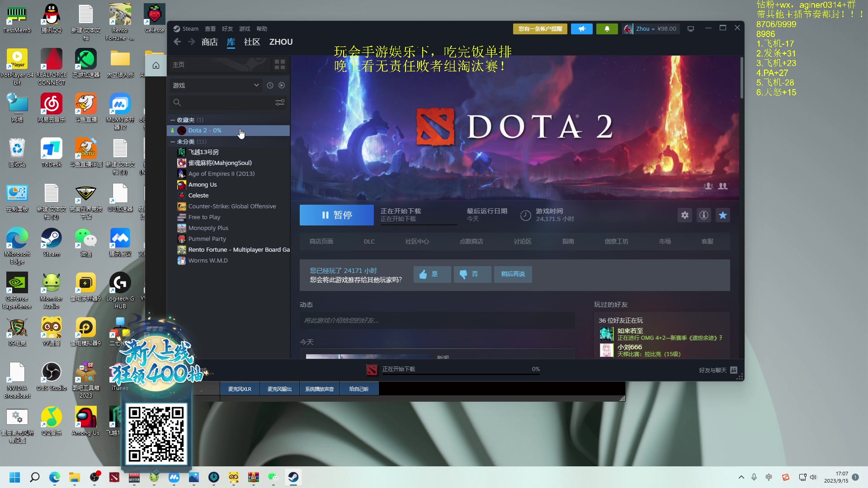
Task: Open 查看 view menu
Action: pos(210,29)
